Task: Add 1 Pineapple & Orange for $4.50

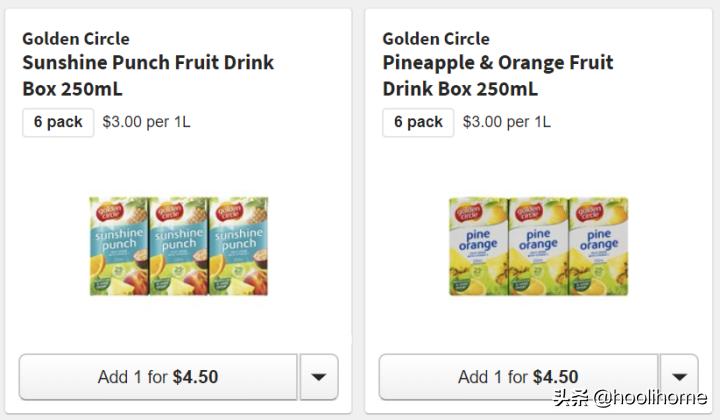Action: click(x=518, y=377)
